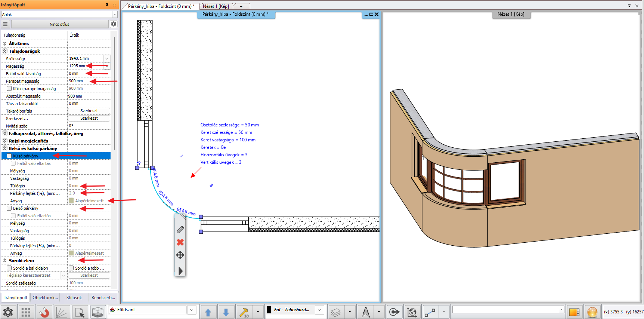644x319 pixels.
Task: Click the Parapet magasság value 900 mm
Action: click(89, 81)
